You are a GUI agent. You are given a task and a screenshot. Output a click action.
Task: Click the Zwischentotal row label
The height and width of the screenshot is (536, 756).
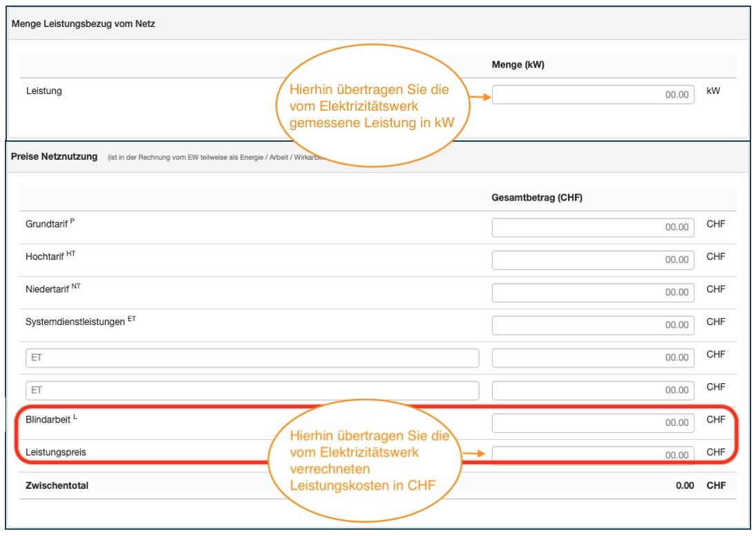pos(57,486)
